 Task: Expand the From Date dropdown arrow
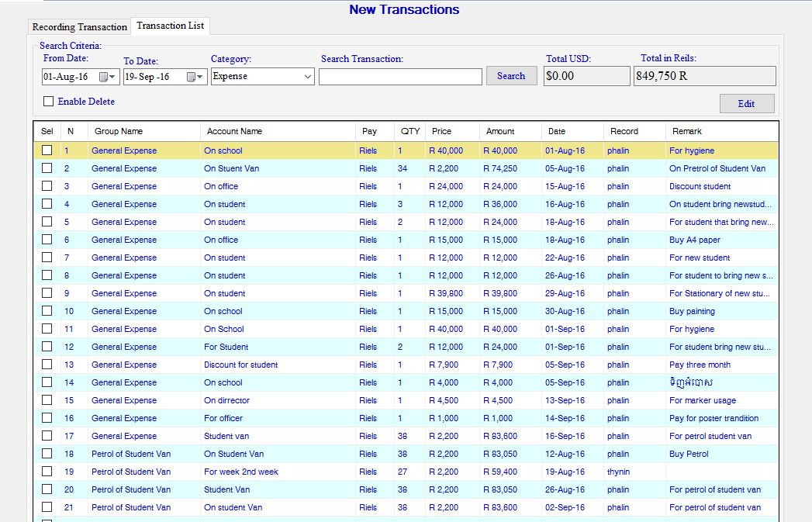pyautogui.click(x=112, y=76)
